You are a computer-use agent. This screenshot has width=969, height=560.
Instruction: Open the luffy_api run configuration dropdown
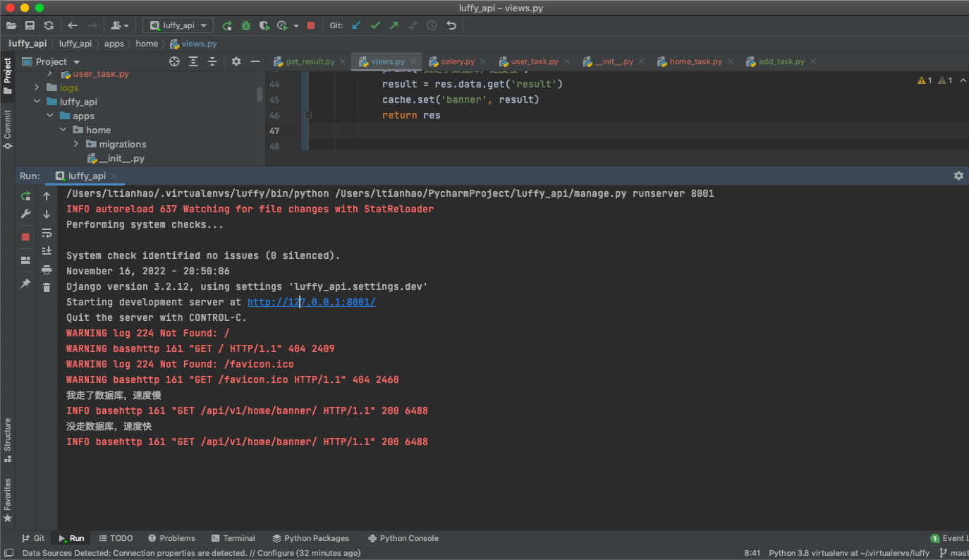[x=178, y=25]
